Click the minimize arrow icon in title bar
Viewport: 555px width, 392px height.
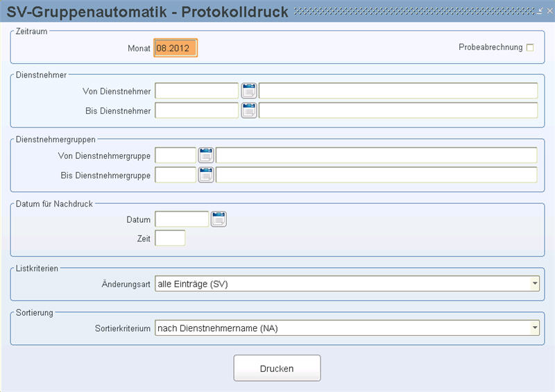click(x=540, y=11)
